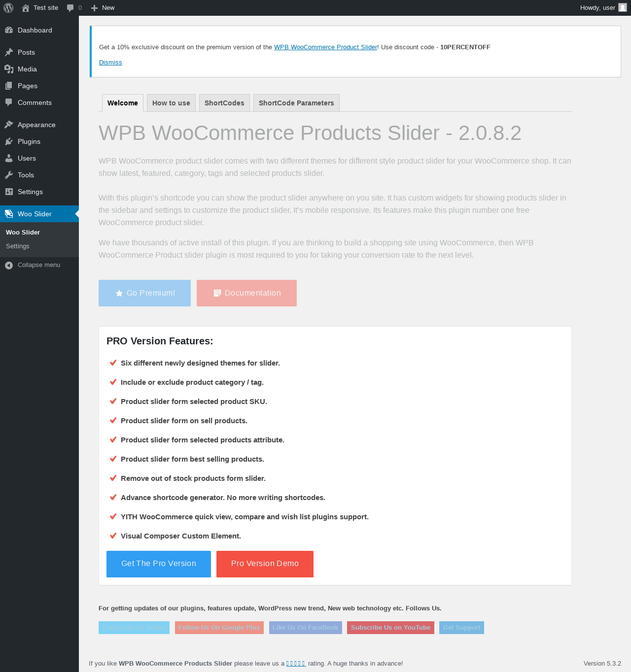Click checkmark beside Remove out of stock
Image resolution: width=631 pixels, height=672 pixels.
(113, 478)
